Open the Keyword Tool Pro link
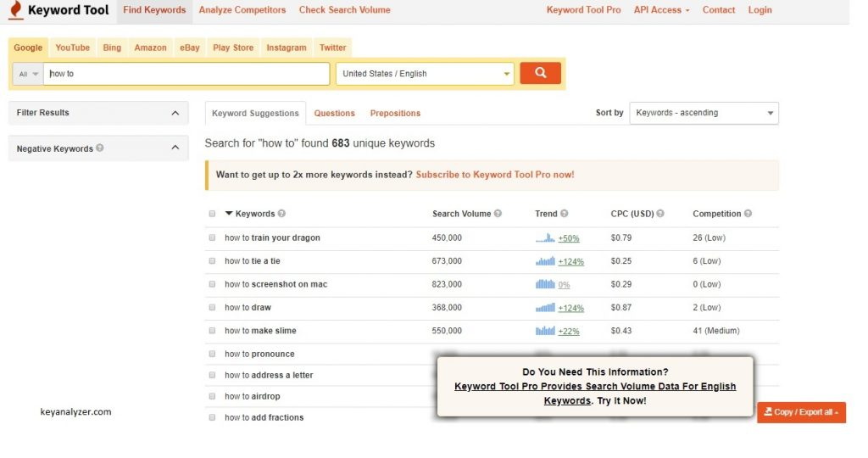This screenshot has width=868, height=458. pyautogui.click(x=583, y=10)
